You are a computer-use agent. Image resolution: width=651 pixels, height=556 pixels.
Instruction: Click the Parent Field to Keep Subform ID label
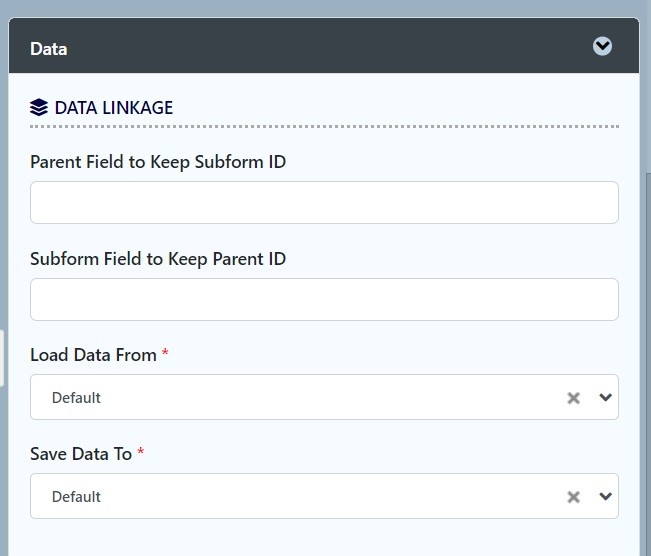click(x=158, y=161)
